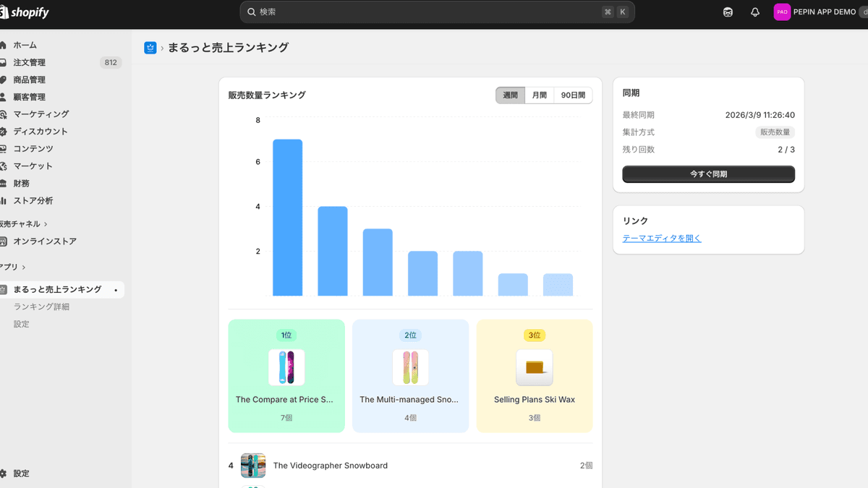868x488 pixels.
Task: Click the Shopify logo
Action: click(x=25, y=12)
